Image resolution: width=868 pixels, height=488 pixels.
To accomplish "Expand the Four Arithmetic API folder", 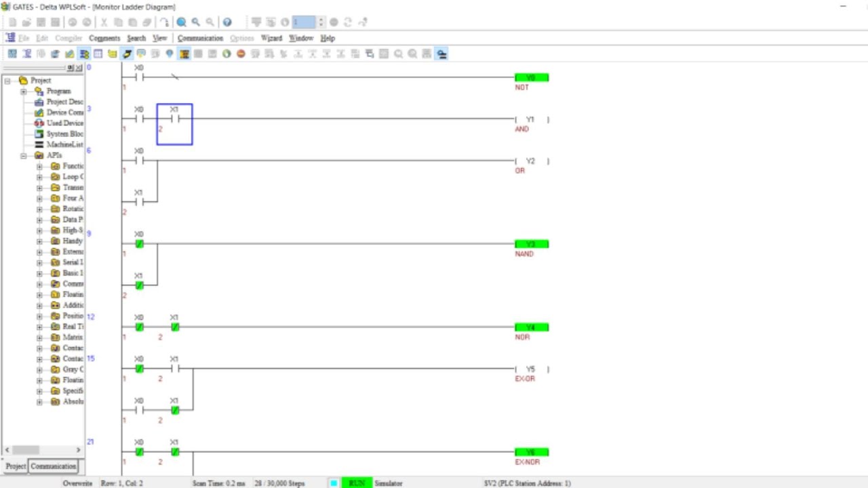I will [39, 199].
